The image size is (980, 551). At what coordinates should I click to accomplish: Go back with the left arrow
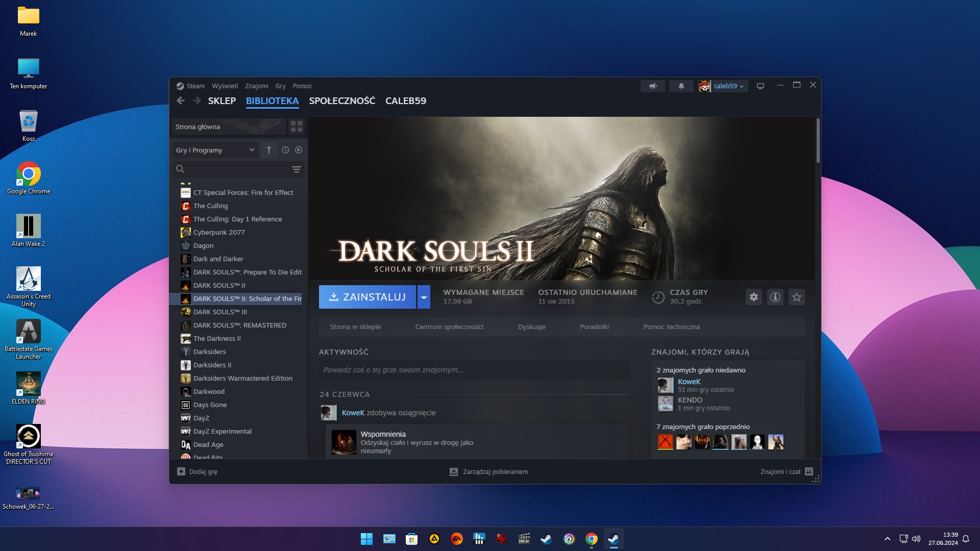[181, 101]
